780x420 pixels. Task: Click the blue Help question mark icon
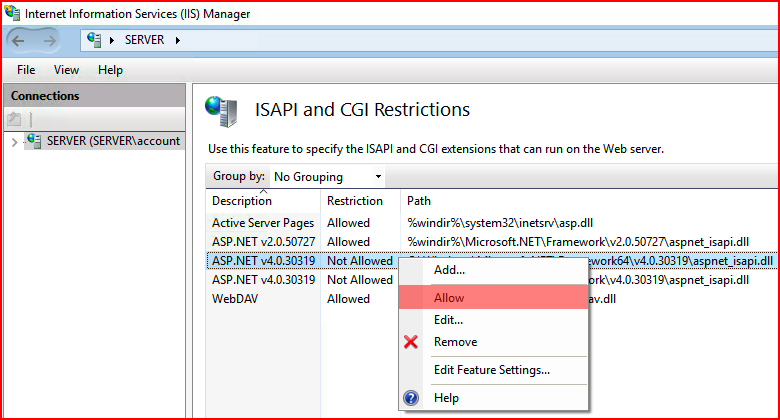[x=411, y=398]
